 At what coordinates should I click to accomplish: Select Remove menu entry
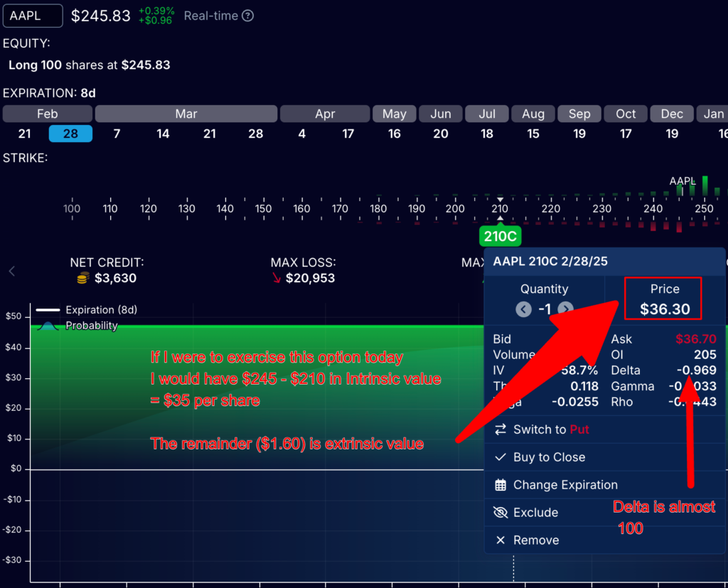click(604, 540)
